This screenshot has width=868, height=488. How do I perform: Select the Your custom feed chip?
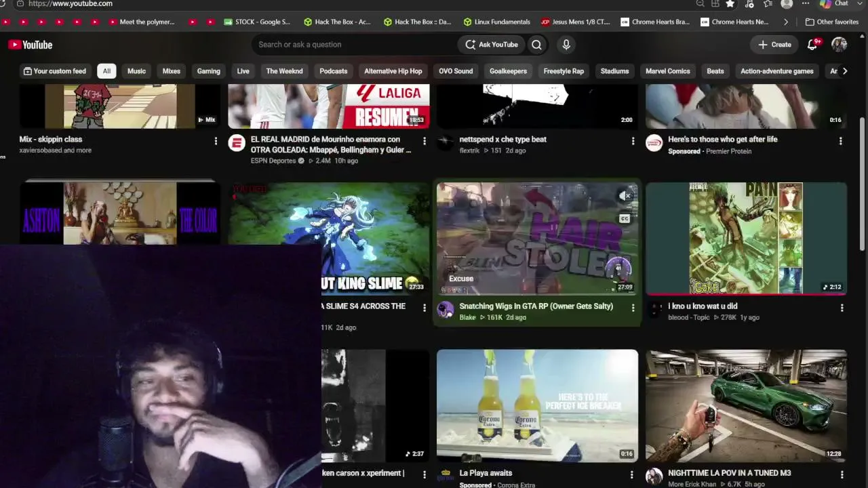(x=55, y=71)
